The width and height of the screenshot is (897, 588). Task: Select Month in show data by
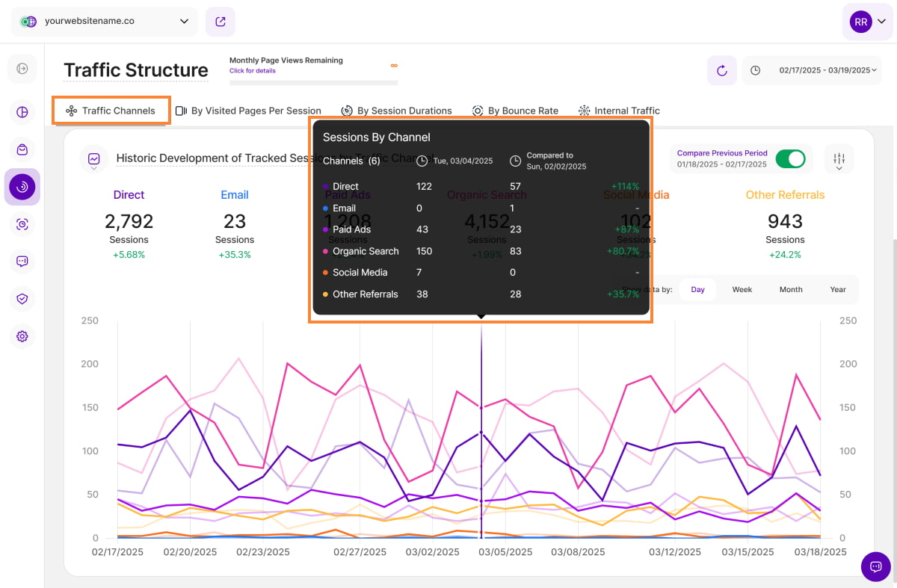pos(791,289)
